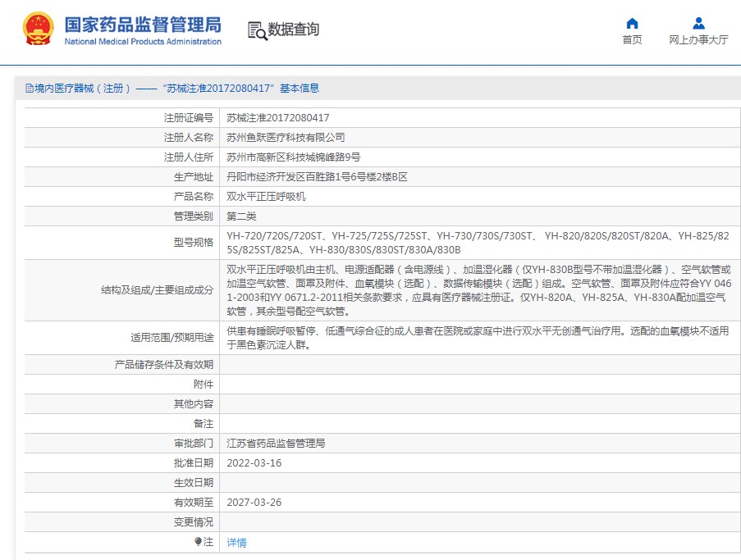Click the 注册人名称 row label
This screenshot has height=560, width=741.
(x=189, y=138)
